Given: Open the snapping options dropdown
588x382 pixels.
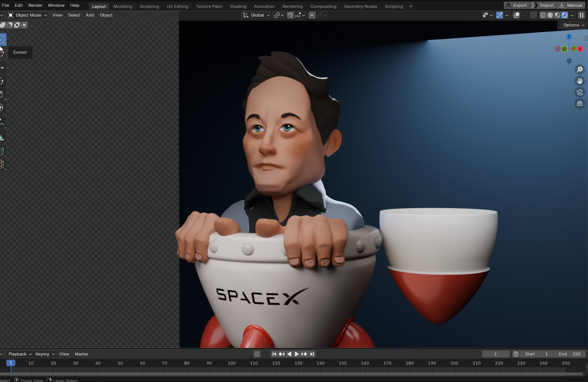Looking at the screenshot, I should tap(300, 15).
